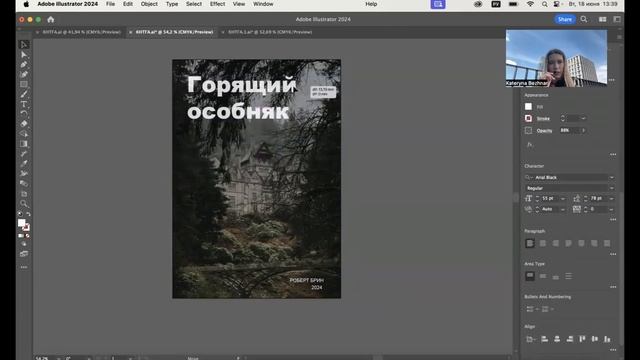Viewport: 640px width, 360px height.
Task: Enable justify last line left option
Action: click(569, 243)
